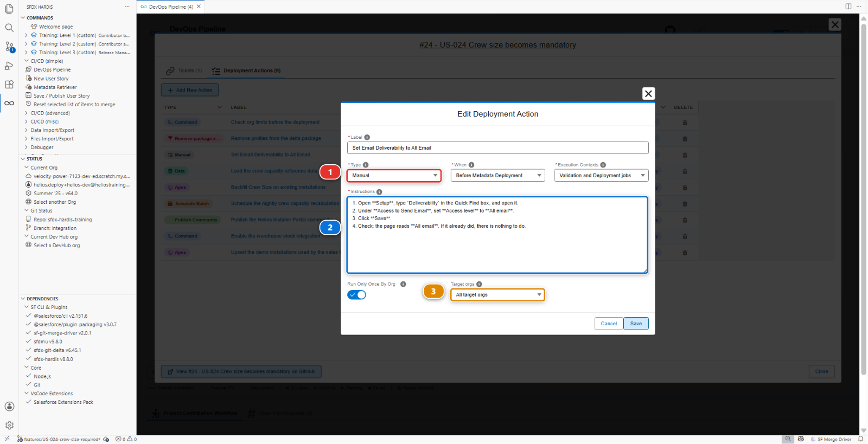Open notifications bell in status bar
The image size is (868, 444).
(x=860, y=439)
